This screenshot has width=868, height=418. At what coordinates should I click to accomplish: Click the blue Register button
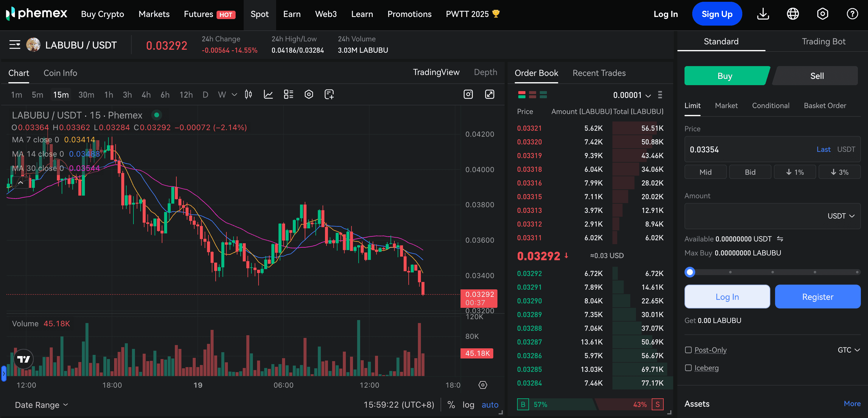pos(817,297)
